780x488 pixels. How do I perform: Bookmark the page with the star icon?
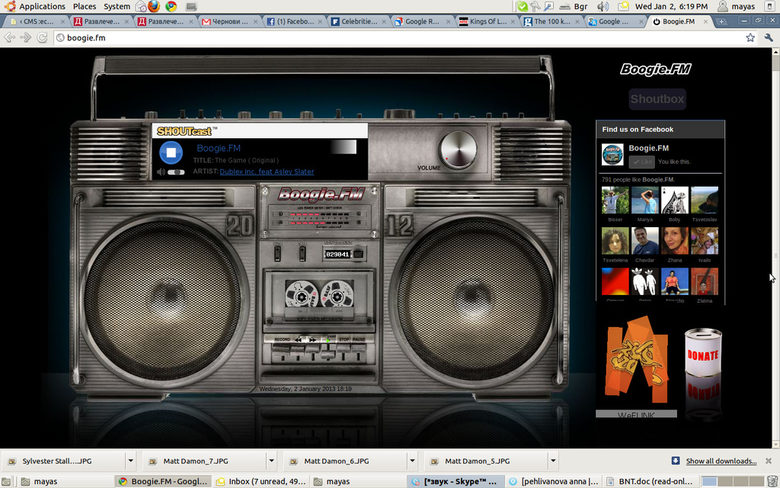point(750,38)
